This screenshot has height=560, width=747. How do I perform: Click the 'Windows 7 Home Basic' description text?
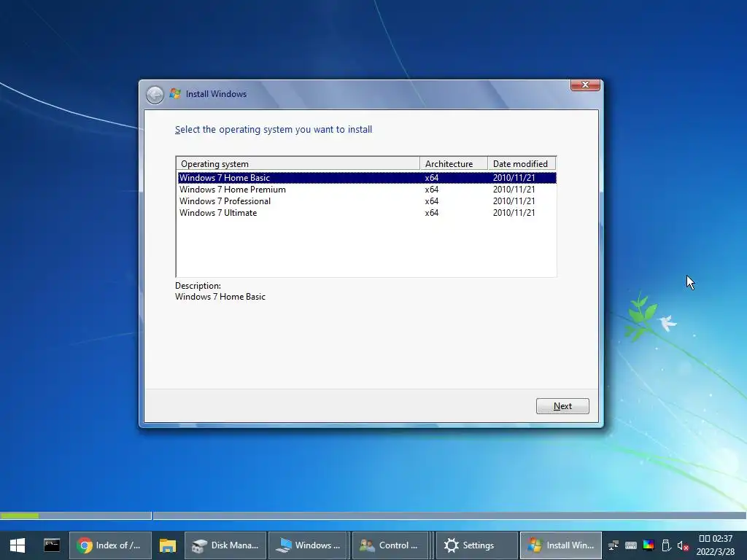[x=220, y=297]
